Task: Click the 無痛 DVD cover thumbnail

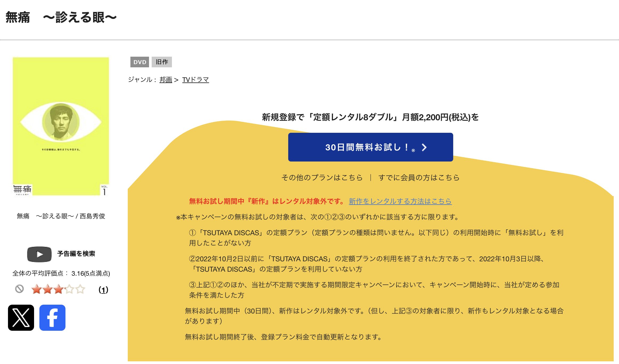Action: point(61,126)
